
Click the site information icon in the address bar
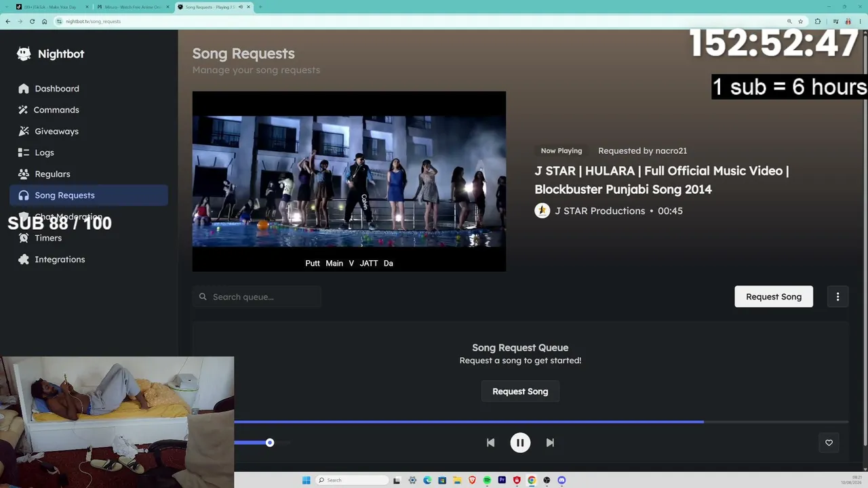click(60, 22)
